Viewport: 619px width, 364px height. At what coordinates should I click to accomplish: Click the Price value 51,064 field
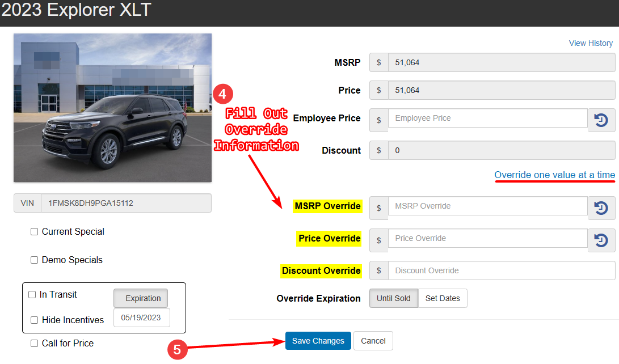click(502, 90)
